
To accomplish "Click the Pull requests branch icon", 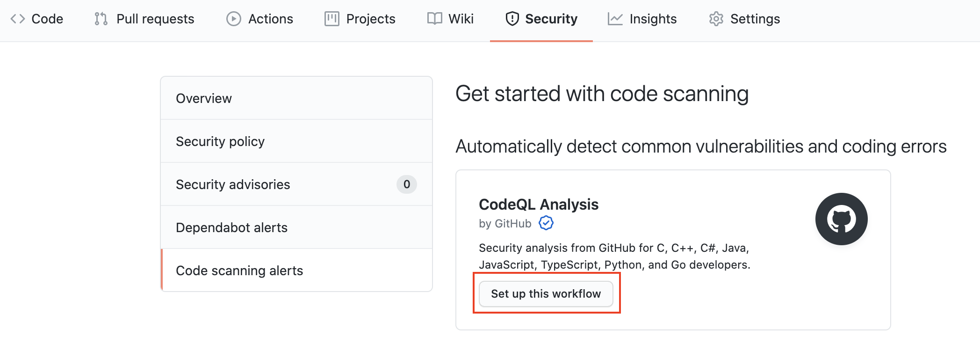I will pos(101,19).
